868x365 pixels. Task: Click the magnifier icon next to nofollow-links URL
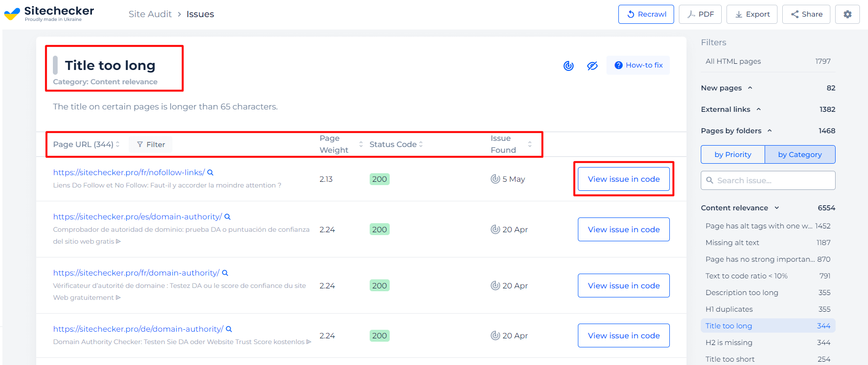[210, 173]
